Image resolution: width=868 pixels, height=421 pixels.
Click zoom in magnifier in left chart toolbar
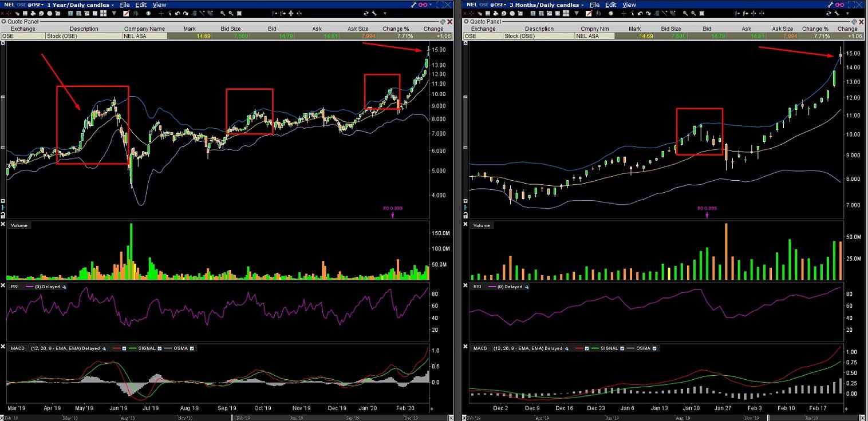pyautogui.click(x=223, y=13)
